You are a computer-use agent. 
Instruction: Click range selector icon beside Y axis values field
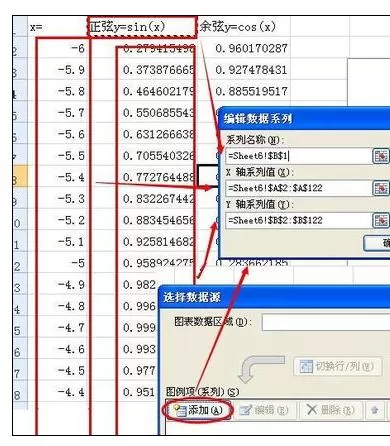pyautogui.click(x=381, y=220)
